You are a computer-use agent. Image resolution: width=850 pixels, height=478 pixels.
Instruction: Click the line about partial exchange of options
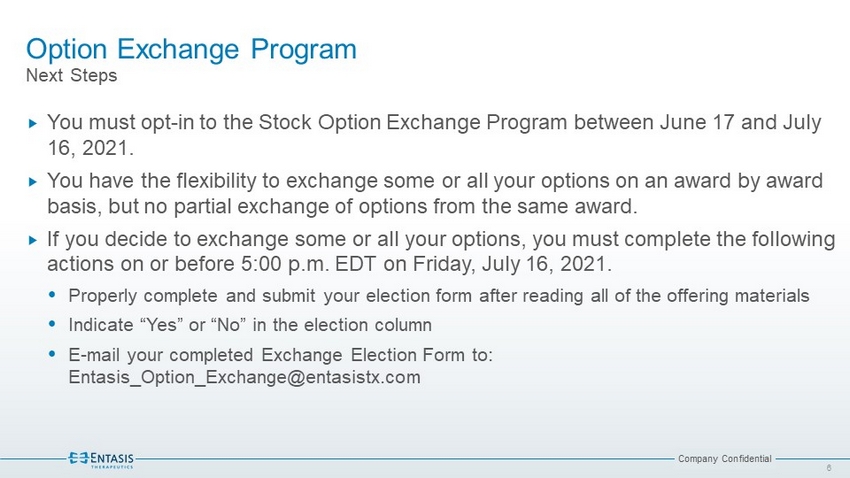pyautogui.click(x=342, y=206)
